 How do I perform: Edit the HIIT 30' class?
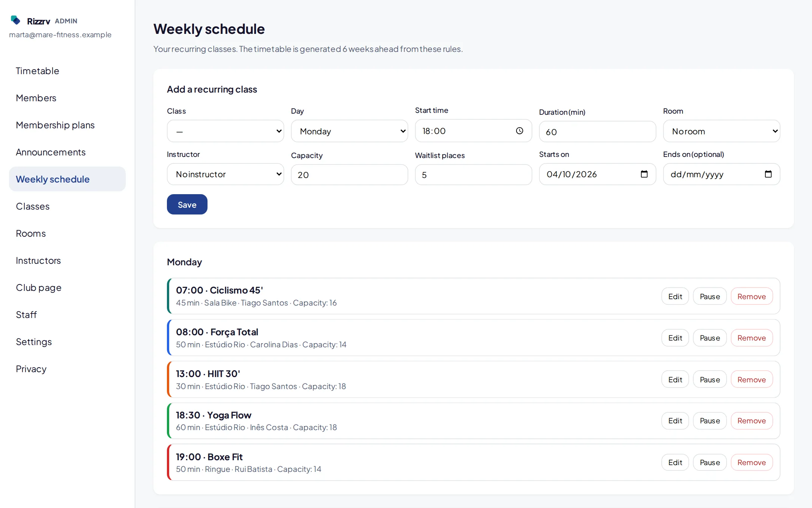(x=675, y=379)
